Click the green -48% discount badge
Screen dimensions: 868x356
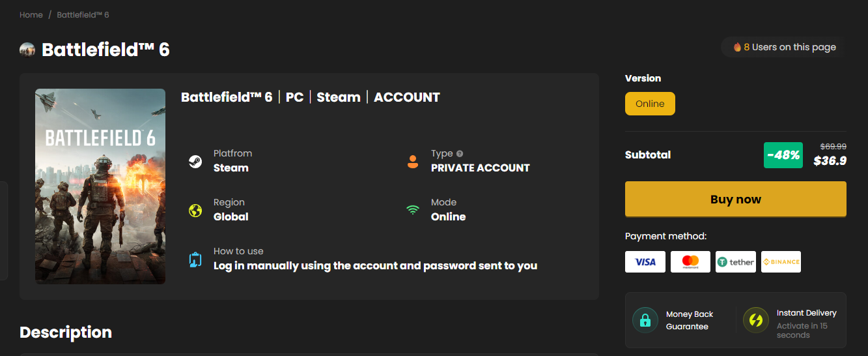783,155
